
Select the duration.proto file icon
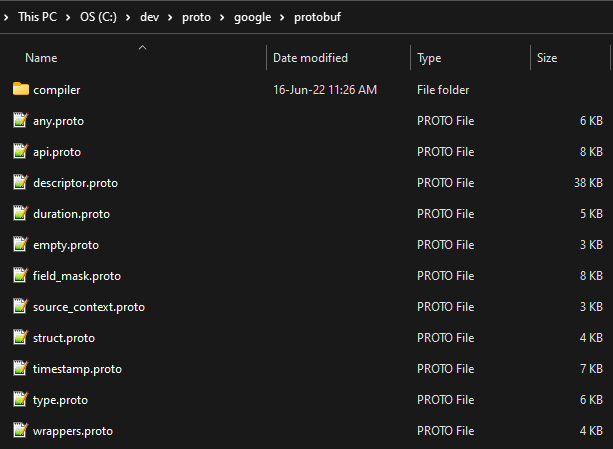[21, 213]
